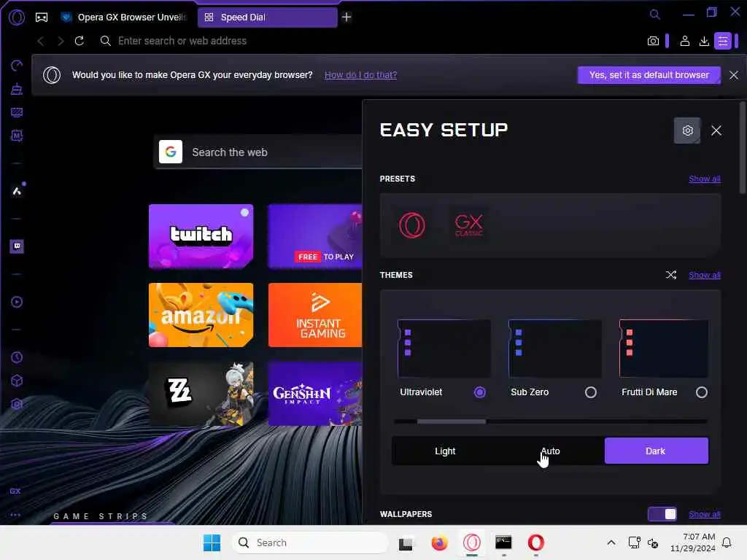Open Aria AI icon in sidebar
Image resolution: width=747 pixels, height=560 pixels.
tap(17, 192)
